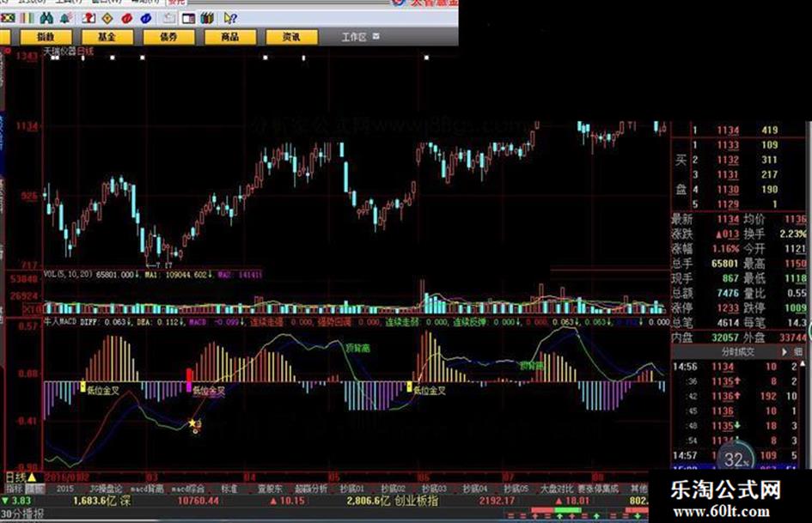This screenshot has height=523, width=812.
Task: Click the 创业板指 index label
Action: pyautogui.click(x=416, y=501)
